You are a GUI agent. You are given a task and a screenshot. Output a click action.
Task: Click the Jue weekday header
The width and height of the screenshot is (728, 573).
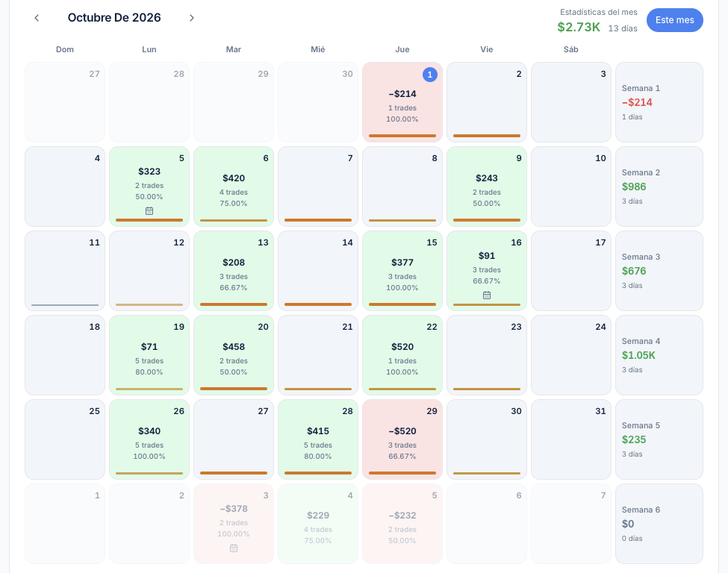(402, 50)
